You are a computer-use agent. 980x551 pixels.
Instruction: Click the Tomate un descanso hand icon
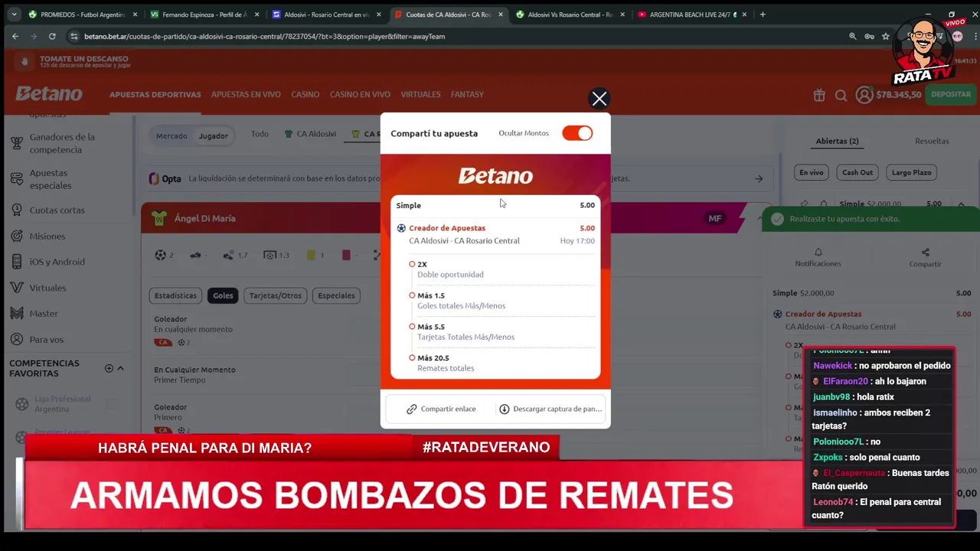pyautogui.click(x=24, y=61)
